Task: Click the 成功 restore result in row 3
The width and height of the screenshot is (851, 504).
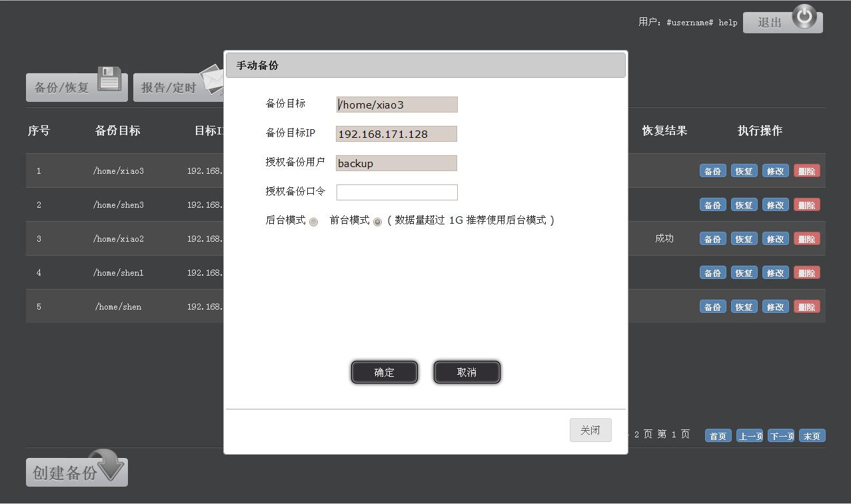Action: click(664, 238)
